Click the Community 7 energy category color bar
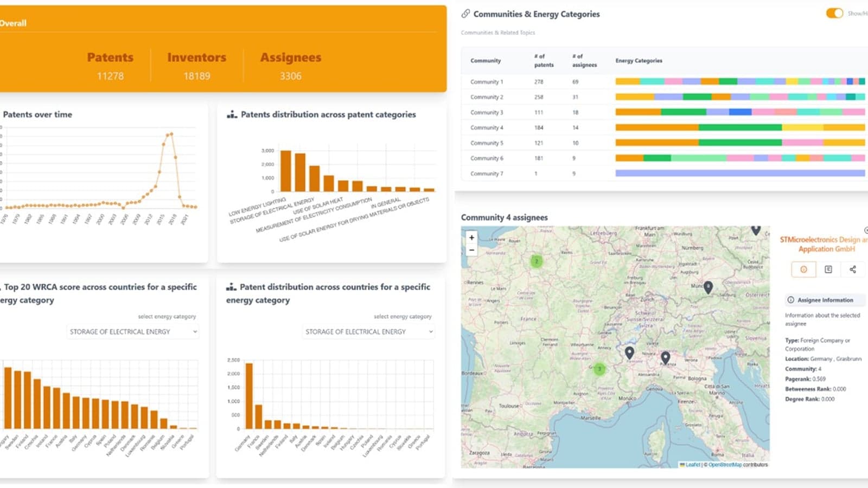 pos(740,174)
